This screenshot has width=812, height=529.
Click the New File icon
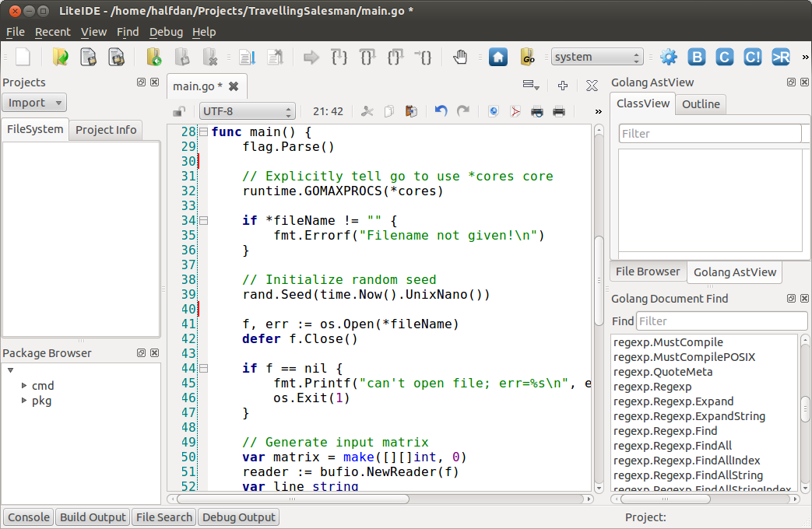(23, 57)
